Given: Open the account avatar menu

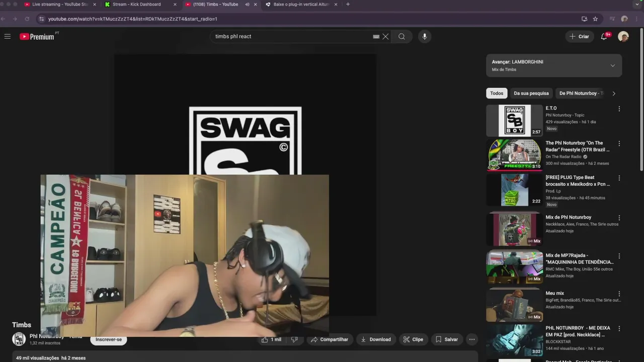Looking at the screenshot, I should [623, 36].
